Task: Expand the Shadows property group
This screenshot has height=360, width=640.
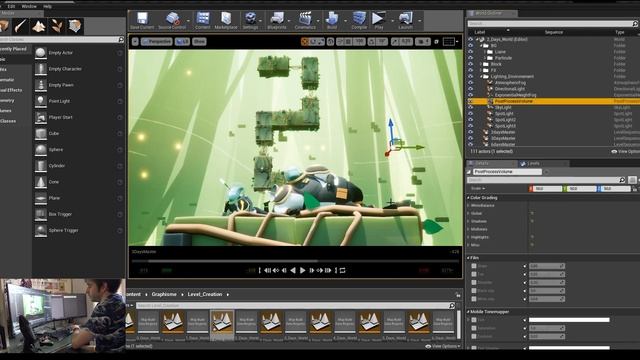Action: point(469,221)
